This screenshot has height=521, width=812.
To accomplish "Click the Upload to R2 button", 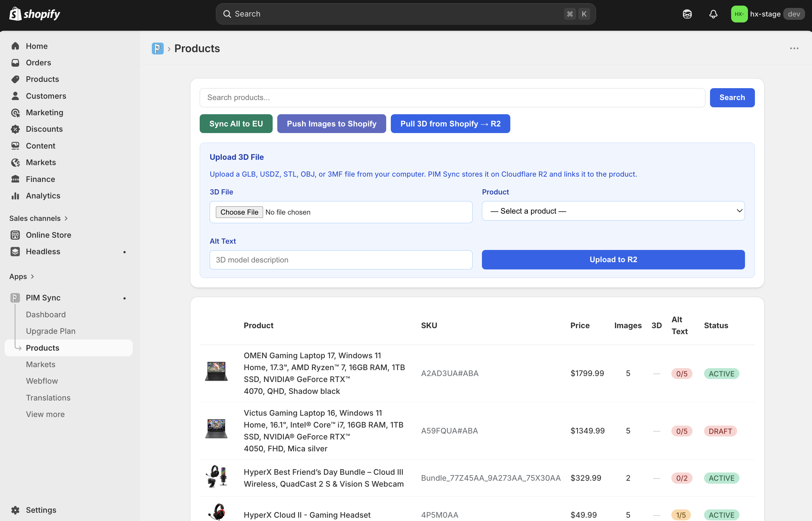I will click(613, 260).
